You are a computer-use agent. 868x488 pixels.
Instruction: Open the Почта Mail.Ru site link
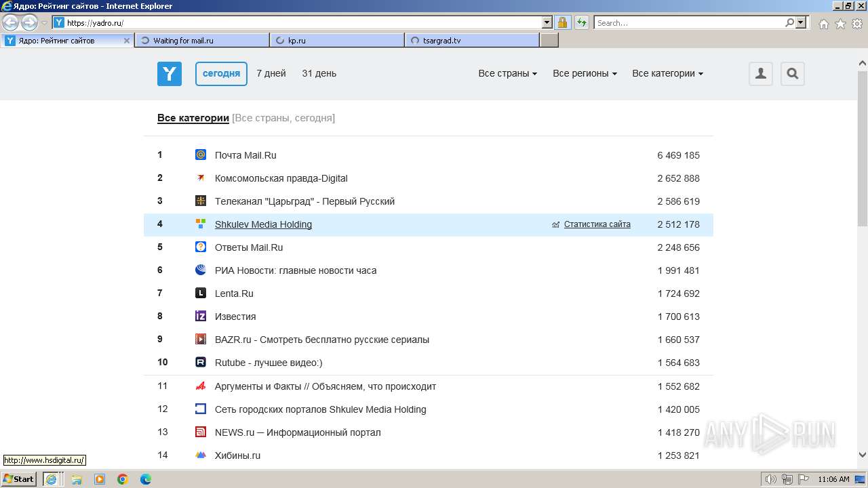[x=245, y=155]
